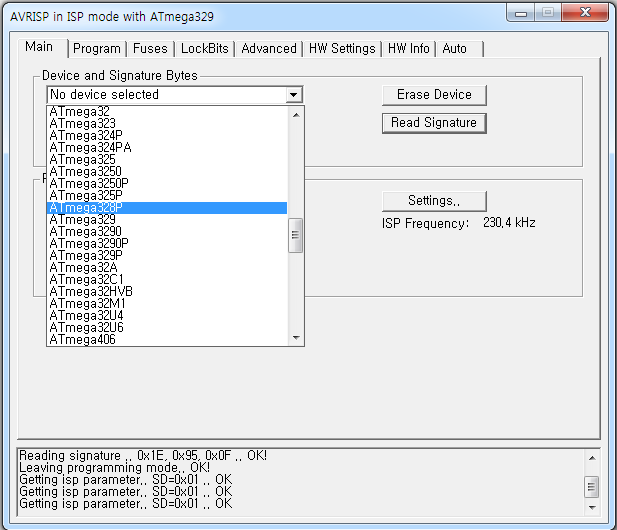
Task: Choose ATmega32U4 device
Action: tap(167, 316)
